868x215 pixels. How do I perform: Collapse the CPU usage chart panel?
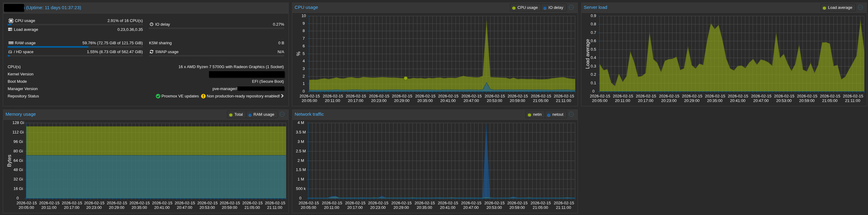571,7
